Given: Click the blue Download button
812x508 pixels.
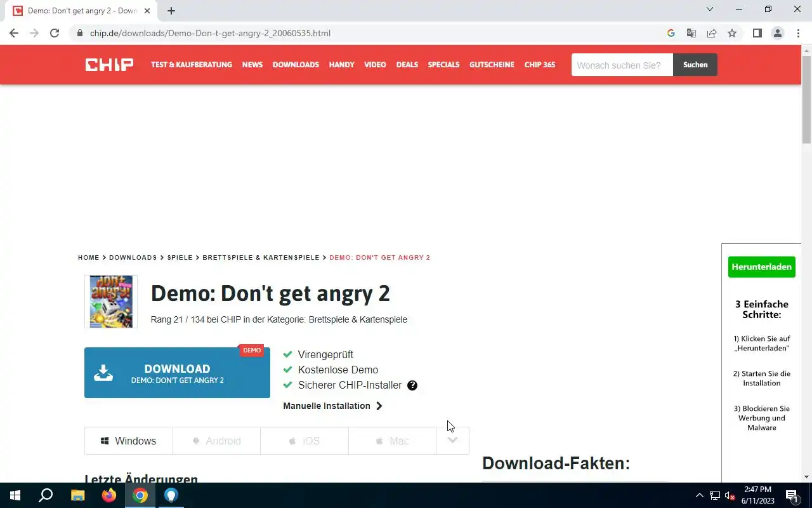Looking at the screenshot, I should (x=177, y=373).
